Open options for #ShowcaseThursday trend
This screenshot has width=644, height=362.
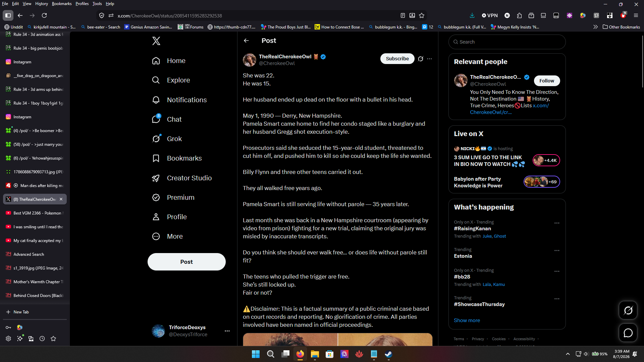tap(557, 299)
